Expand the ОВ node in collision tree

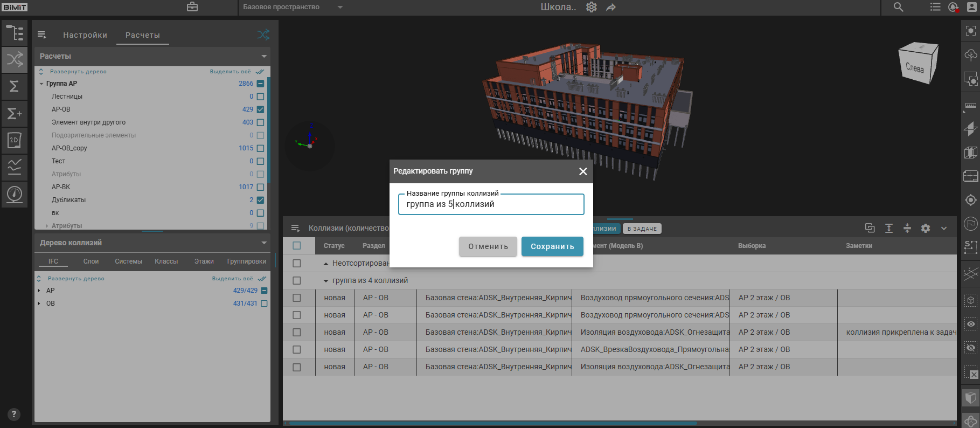(39, 303)
